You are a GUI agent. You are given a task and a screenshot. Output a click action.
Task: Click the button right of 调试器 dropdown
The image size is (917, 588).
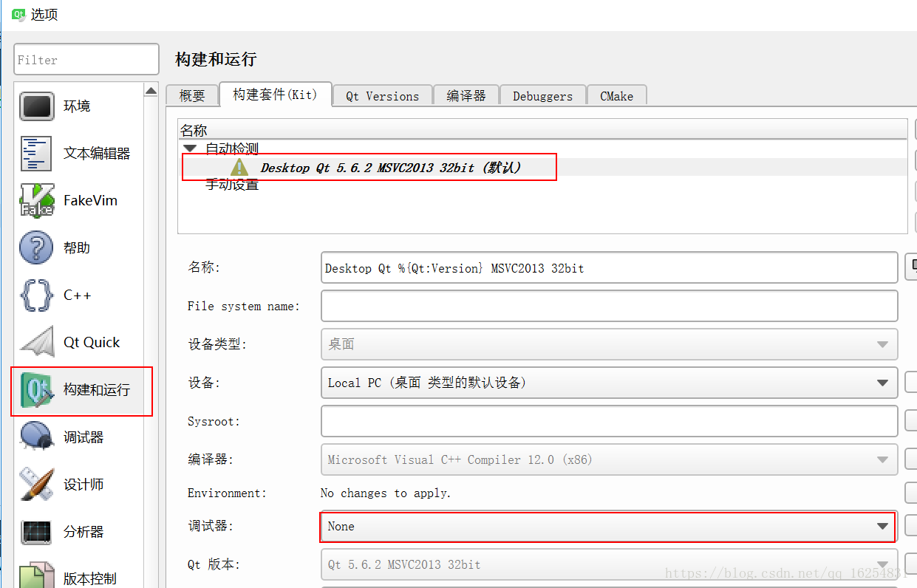click(911, 526)
